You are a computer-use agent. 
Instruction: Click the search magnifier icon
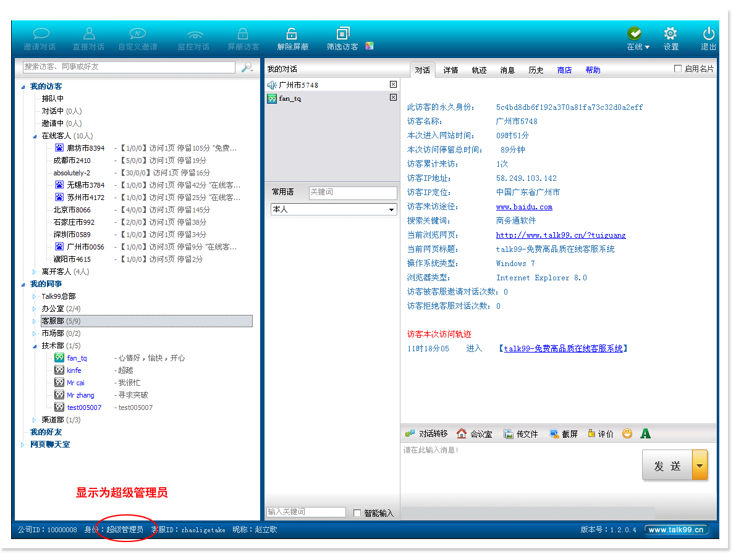[247, 67]
